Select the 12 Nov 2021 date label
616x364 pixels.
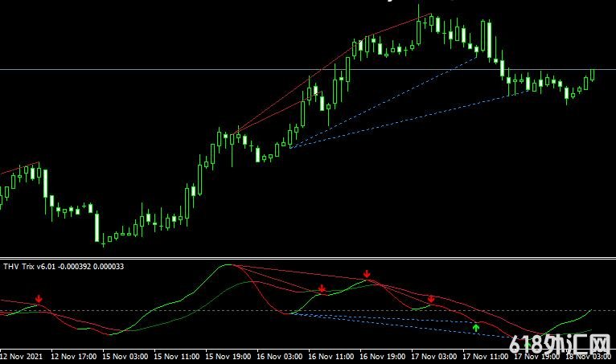tap(23, 355)
